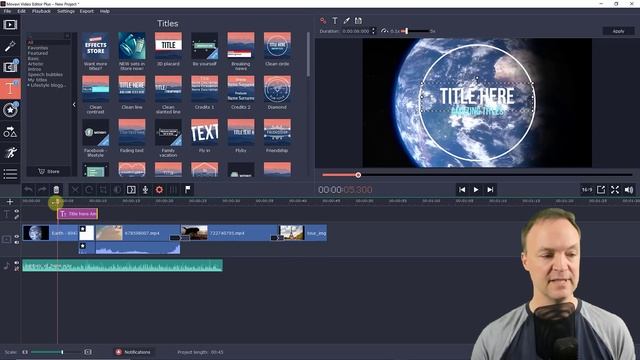Toggle title track visibility eye
Image resolution: width=640 pixels, height=360 pixels.
(17, 211)
